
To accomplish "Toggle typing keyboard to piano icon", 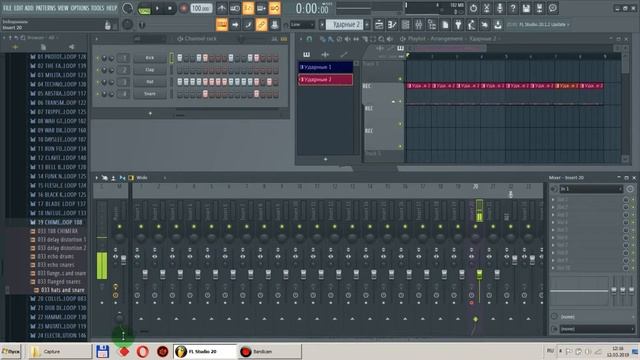I will pyautogui.click(x=222, y=24).
